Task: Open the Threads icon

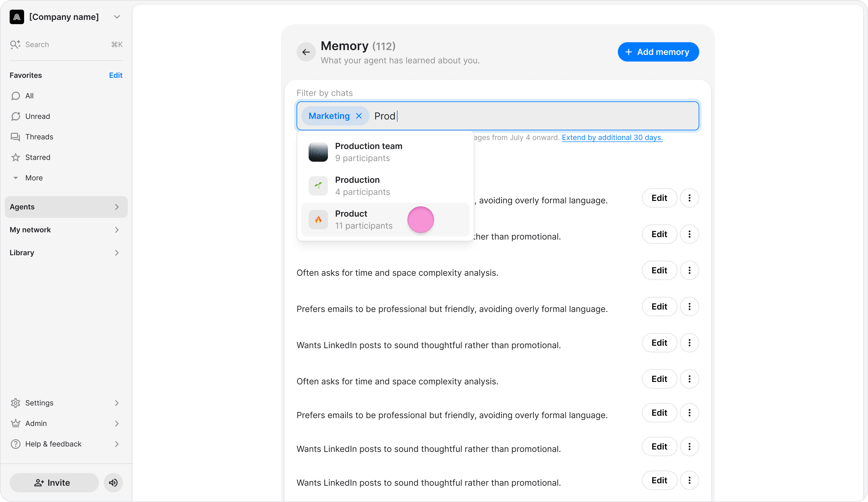Action: [x=15, y=137]
